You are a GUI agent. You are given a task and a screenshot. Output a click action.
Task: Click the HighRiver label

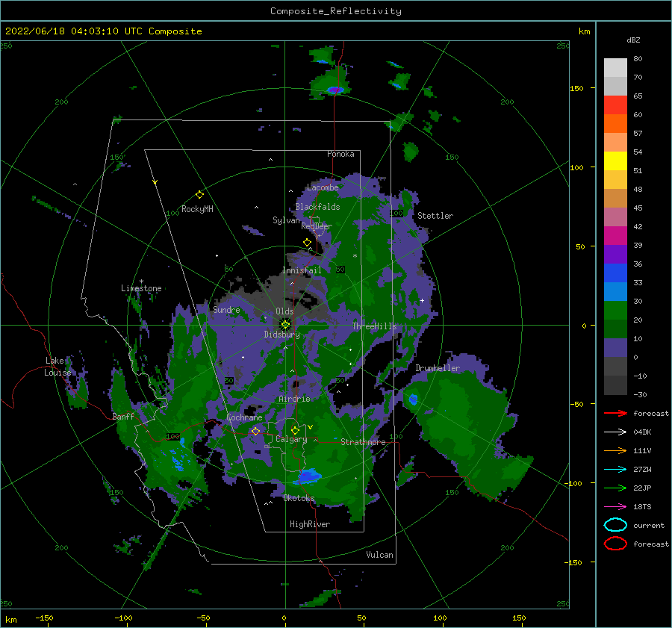click(310, 524)
